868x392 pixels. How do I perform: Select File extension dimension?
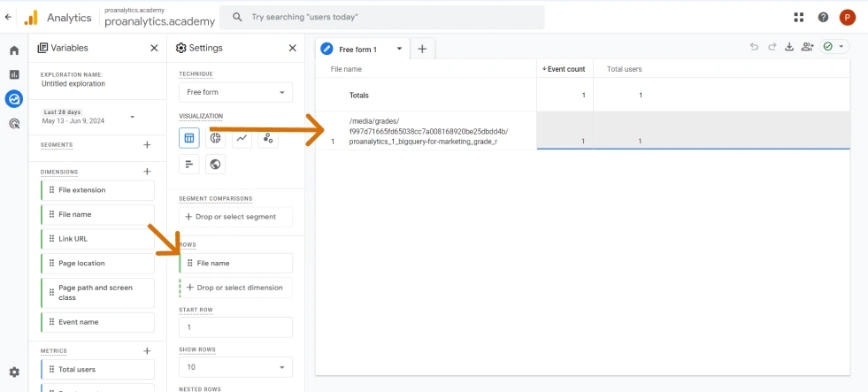click(x=97, y=190)
